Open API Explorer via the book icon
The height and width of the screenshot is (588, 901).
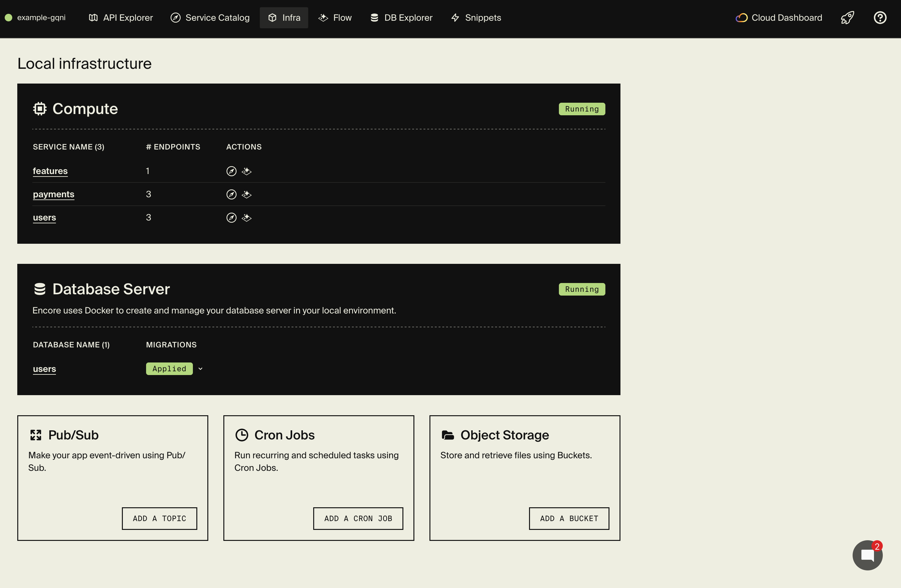tap(93, 17)
